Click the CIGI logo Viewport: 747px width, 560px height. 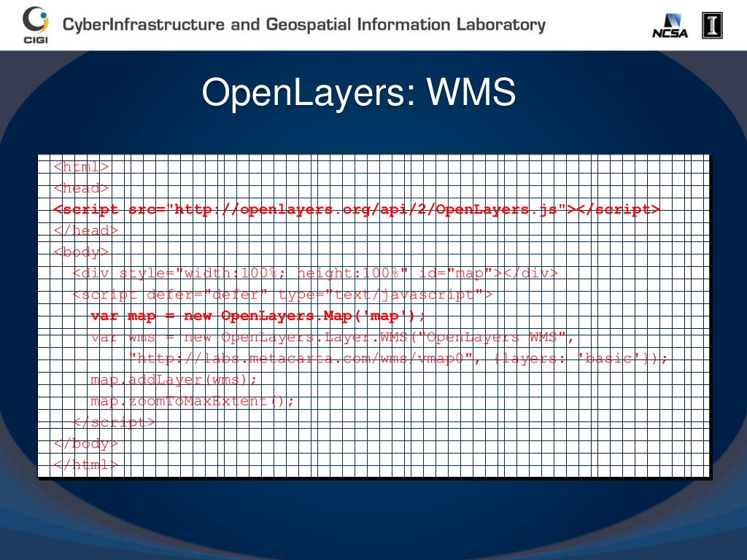click(x=36, y=25)
